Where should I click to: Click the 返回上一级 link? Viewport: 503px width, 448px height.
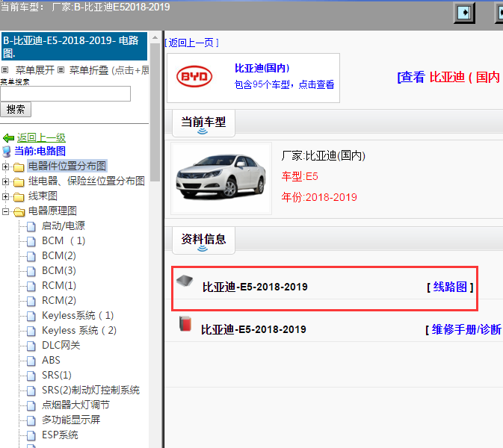41,138
